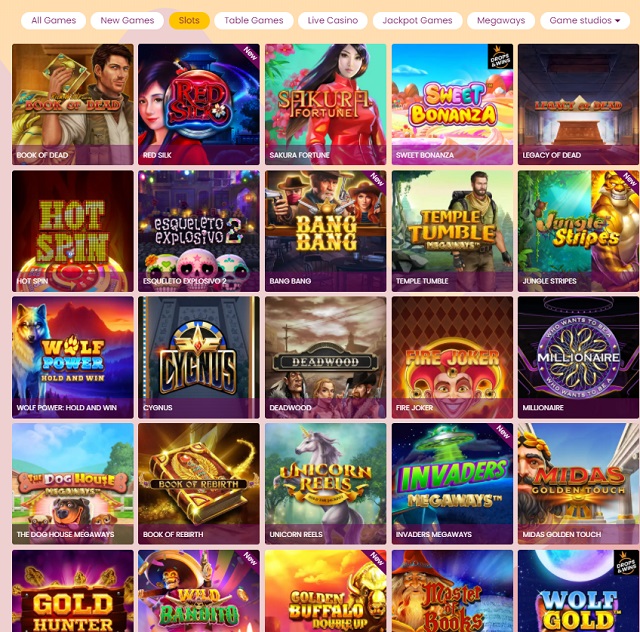Open the Book of Dead game thumbnail
Image resolution: width=640 pixels, height=632 pixels.
pyautogui.click(x=73, y=105)
